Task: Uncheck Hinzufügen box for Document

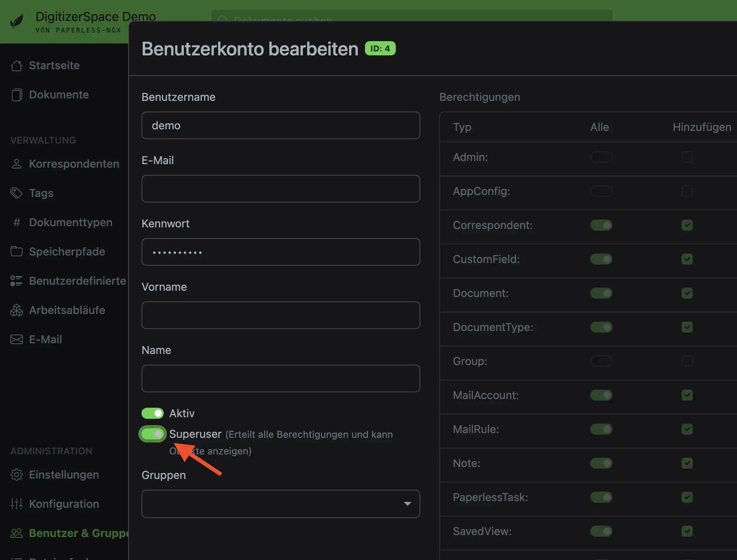Action: 687,293
